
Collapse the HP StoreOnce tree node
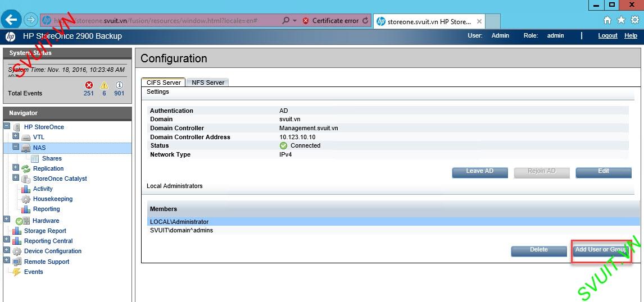tap(7, 126)
